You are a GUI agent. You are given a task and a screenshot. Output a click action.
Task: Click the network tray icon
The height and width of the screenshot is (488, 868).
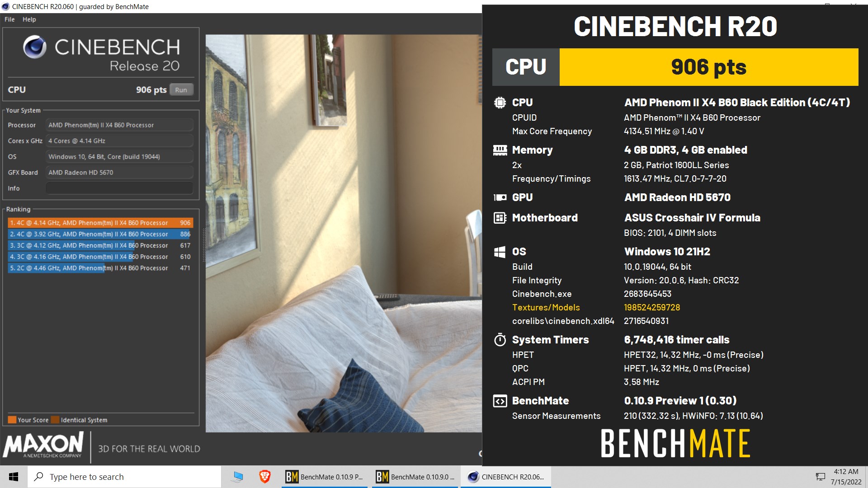(x=820, y=477)
